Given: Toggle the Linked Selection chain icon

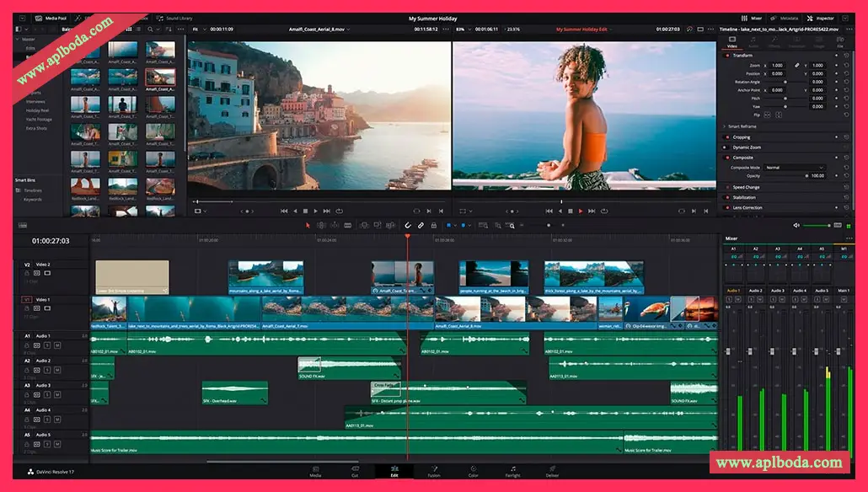Looking at the screenshot, I should (x=420, y=225).
